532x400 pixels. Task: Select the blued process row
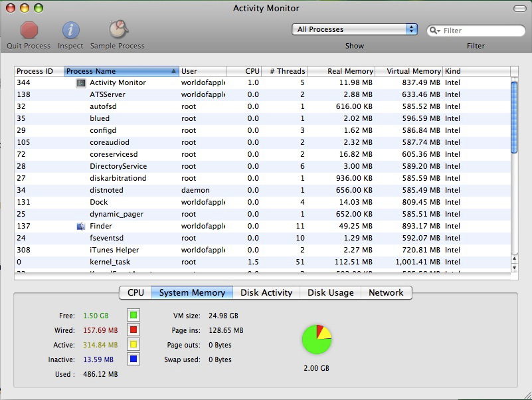tap(262, 118)
